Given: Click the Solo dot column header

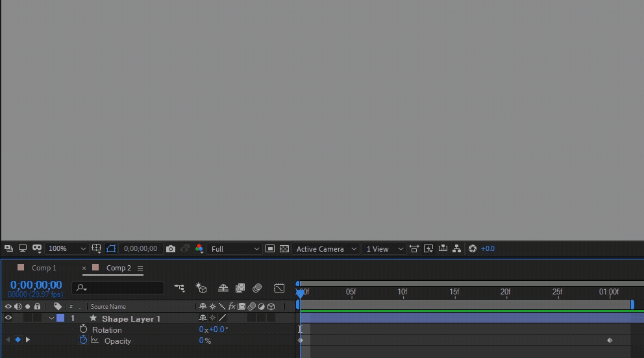Looking at the screenshot, I should tap(27, 306).
